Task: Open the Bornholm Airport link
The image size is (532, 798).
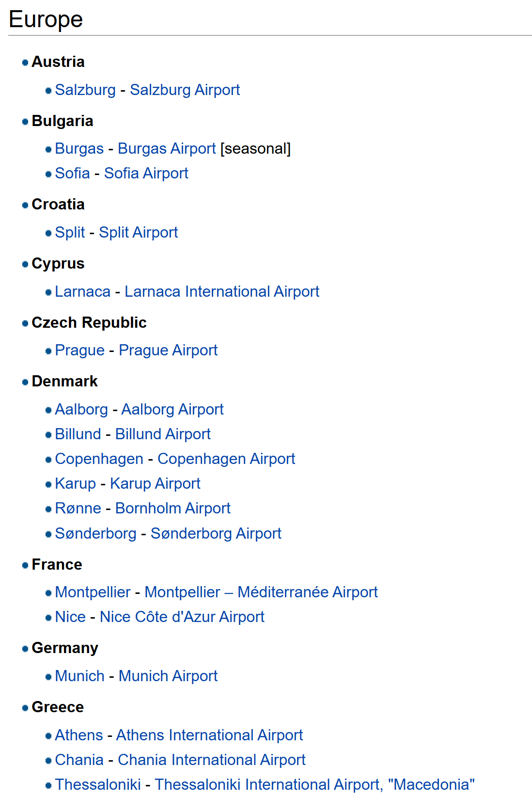Action: click(x=172, y=509)
